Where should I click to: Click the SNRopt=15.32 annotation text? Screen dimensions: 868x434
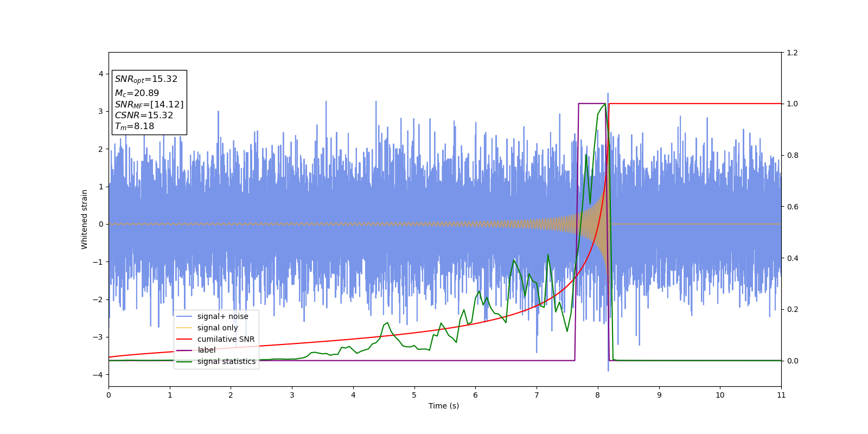(146, 79)
